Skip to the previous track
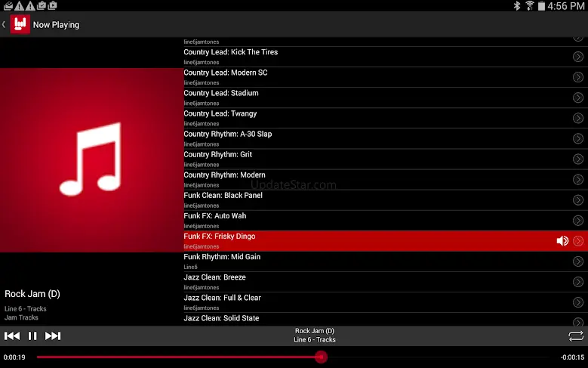This screenshot has height=368, width=588. point(12,336)
